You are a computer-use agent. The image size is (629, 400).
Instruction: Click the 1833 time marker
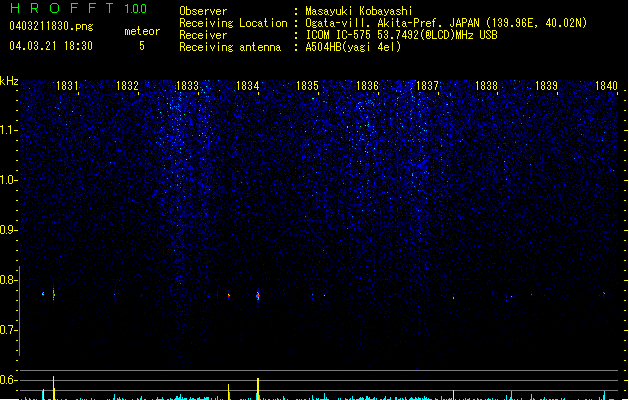click(187, 86)
